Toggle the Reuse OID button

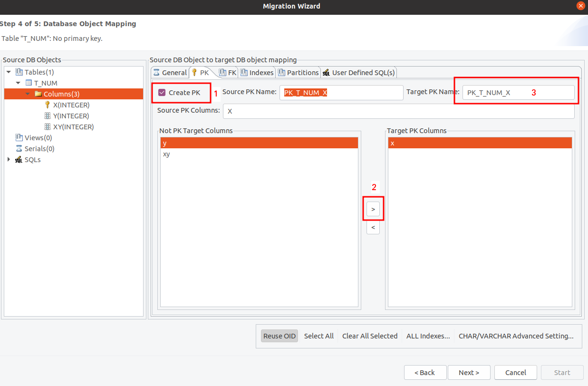coord(280,336)
